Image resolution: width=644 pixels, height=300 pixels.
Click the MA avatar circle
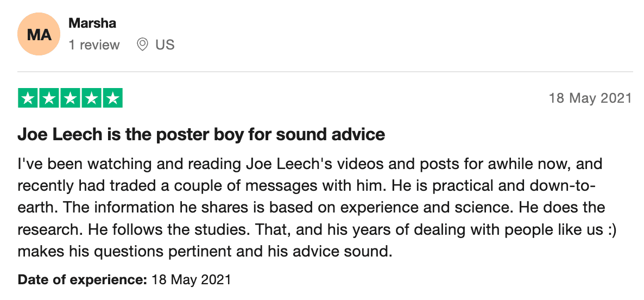39,34
